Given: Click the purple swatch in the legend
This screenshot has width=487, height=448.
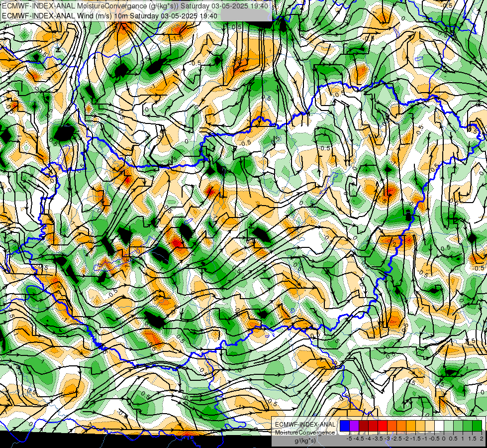Looking at the screenshot, I should coord(354,426).
